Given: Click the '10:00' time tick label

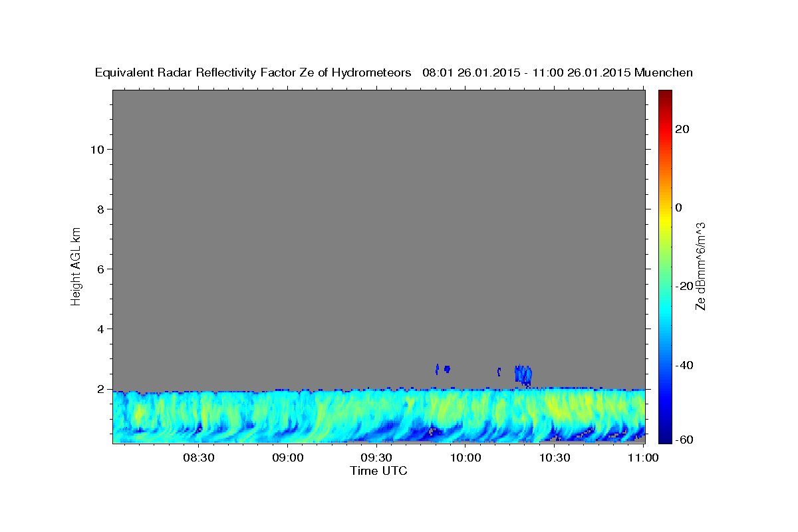Looking at the screenshot, I should point(465,458).
